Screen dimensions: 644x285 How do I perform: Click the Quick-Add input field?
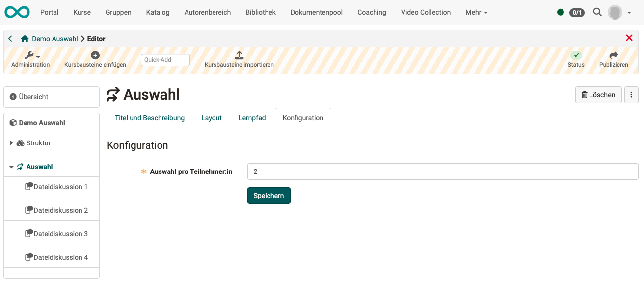point(165,59)
